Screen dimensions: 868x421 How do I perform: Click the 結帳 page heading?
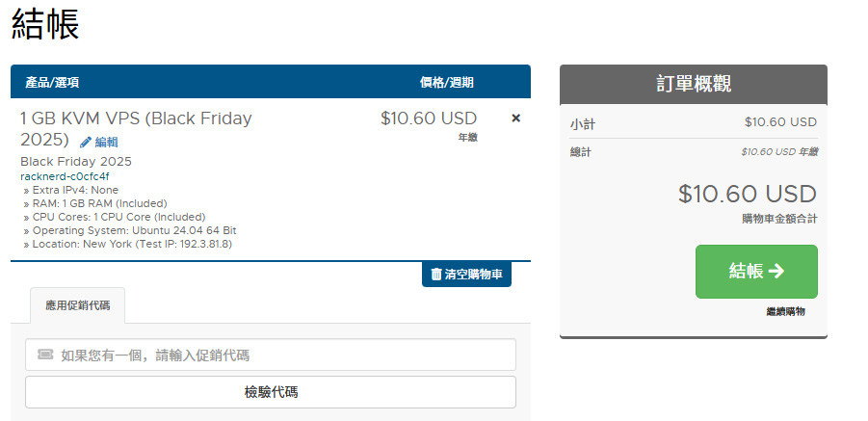click(45, 25)
